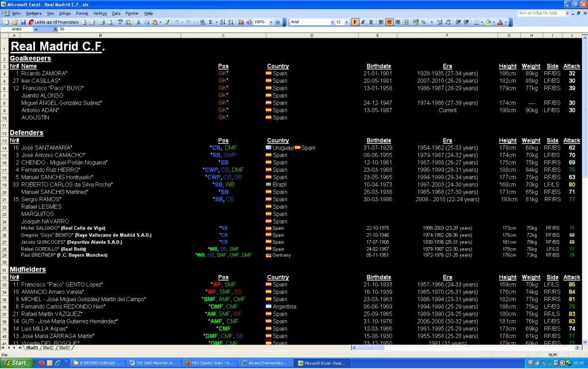Increase cell indent
This screenshot has height=369, width=588.
pyautogui.click(x=466, y=22)
